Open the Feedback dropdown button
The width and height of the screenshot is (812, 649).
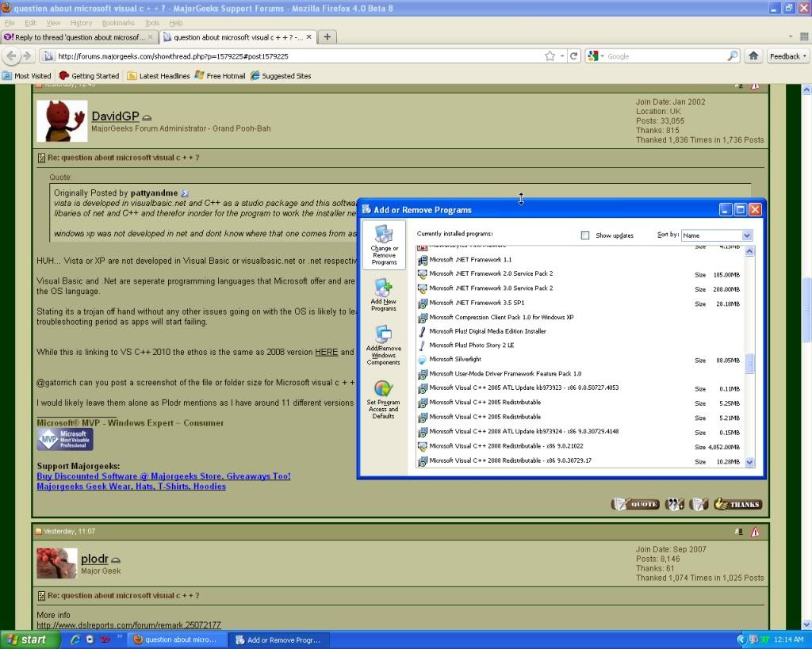coord(787,56)
